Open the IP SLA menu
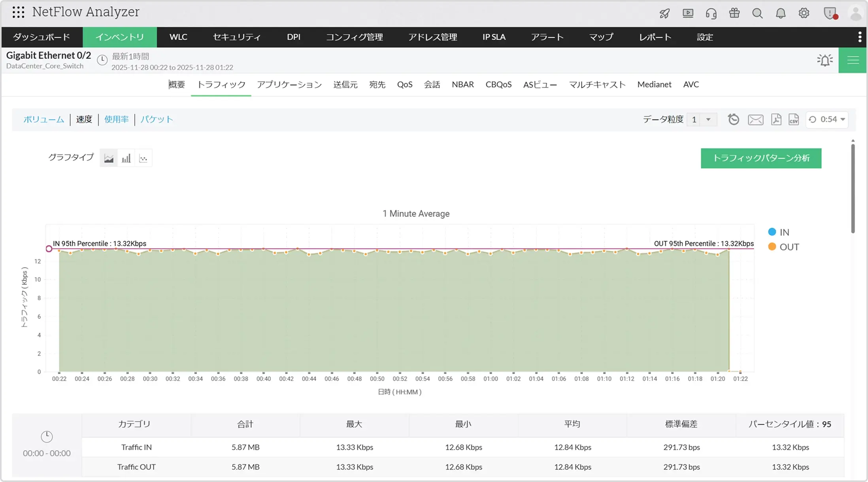 [x=494, y=37]
